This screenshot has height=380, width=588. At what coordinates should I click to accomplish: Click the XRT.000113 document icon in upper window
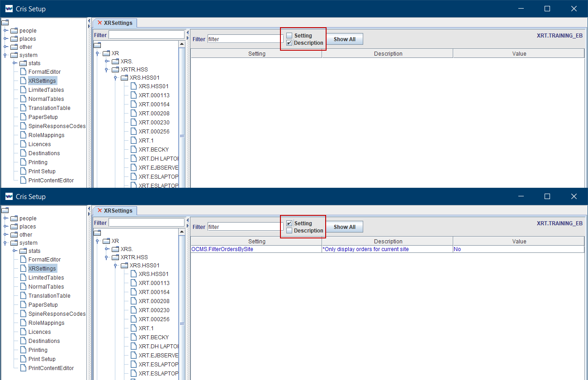133,95
